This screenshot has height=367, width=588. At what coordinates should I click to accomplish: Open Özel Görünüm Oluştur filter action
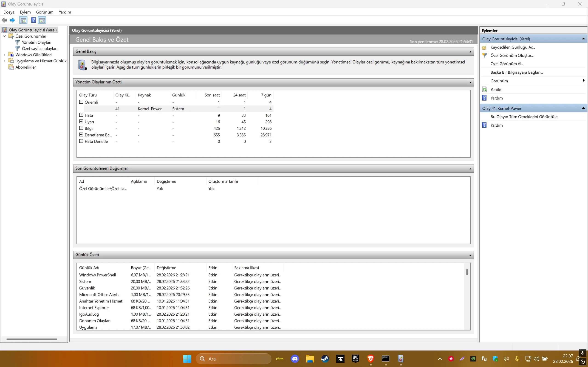(512, 56)
